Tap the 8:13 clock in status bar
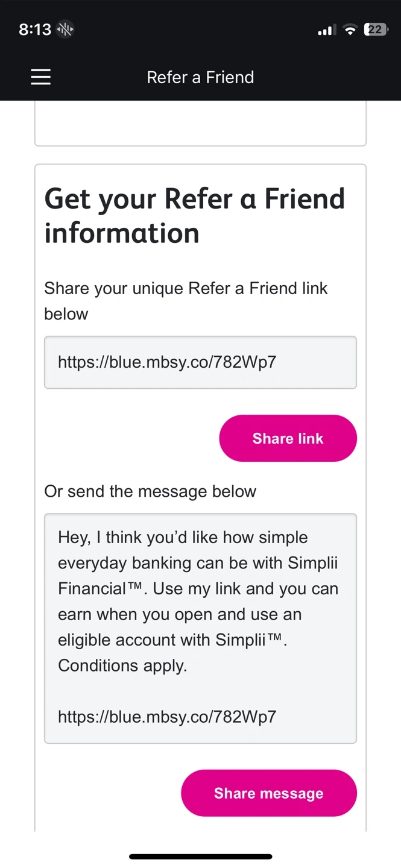This screenshot has height=868, width=401. pos(35,30)
